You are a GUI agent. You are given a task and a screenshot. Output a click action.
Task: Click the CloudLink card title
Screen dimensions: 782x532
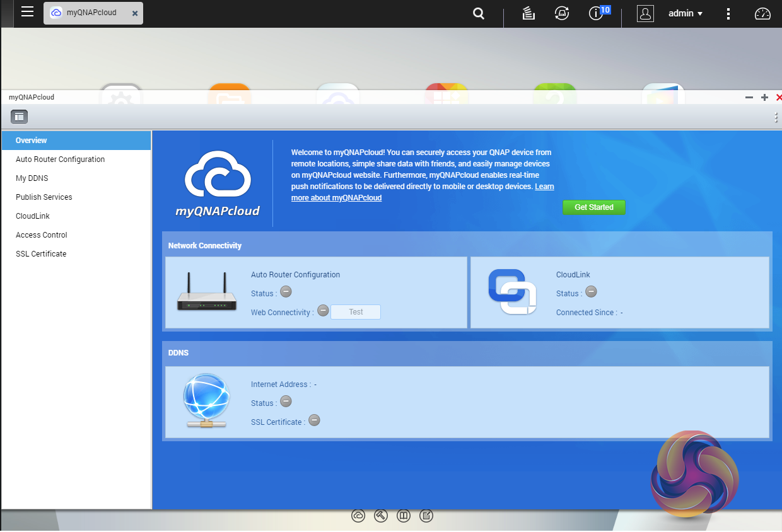tap(573, 275)
